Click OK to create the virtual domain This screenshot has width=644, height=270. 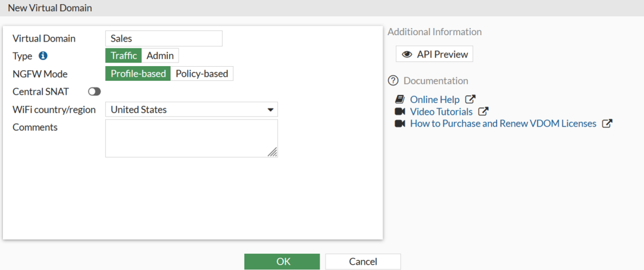click(282, 261)
